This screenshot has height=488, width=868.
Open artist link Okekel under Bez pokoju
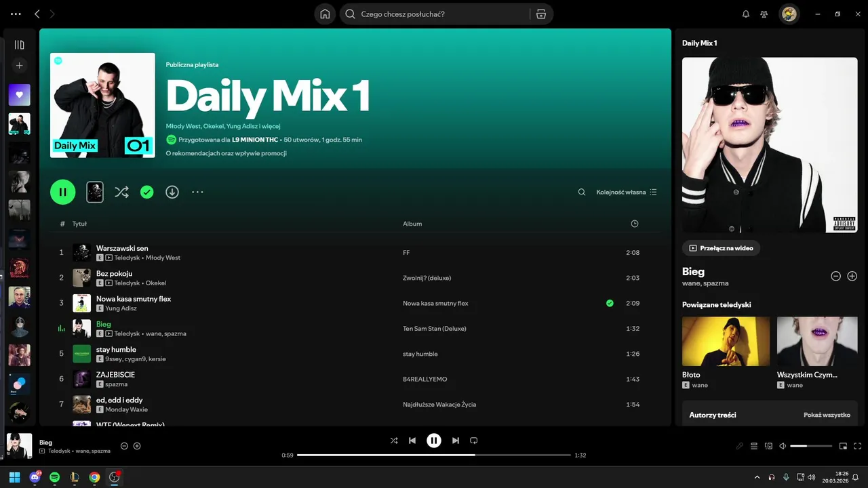click(156, 283)
